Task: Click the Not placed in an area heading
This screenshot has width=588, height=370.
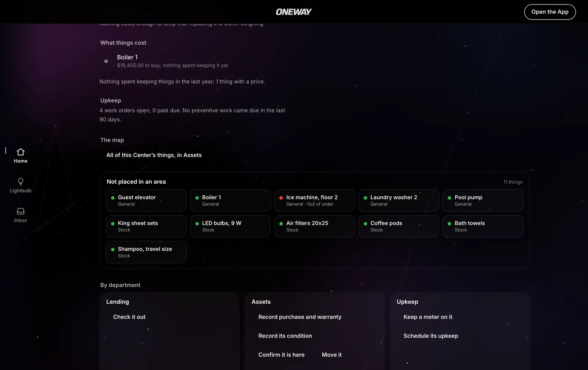Action: click(136, 182)
